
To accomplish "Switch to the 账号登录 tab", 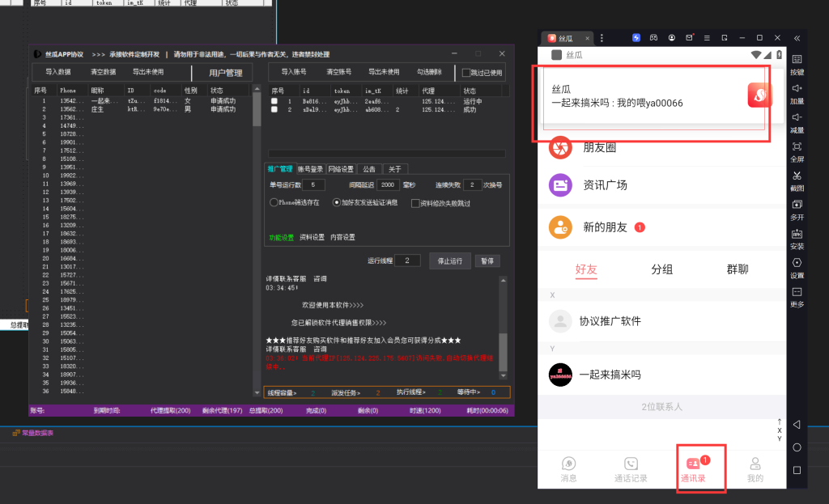I will pos(311,169).
